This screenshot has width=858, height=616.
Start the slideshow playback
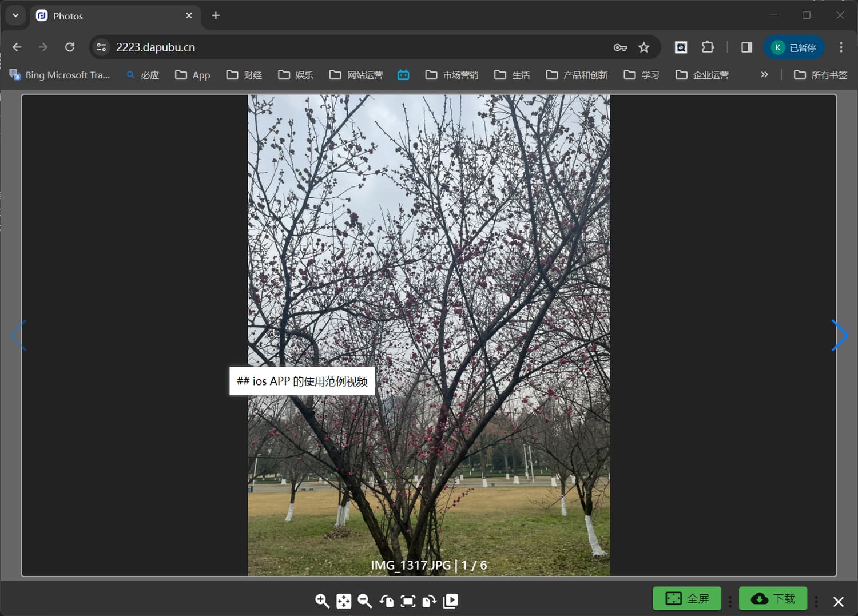coord(451,601)
